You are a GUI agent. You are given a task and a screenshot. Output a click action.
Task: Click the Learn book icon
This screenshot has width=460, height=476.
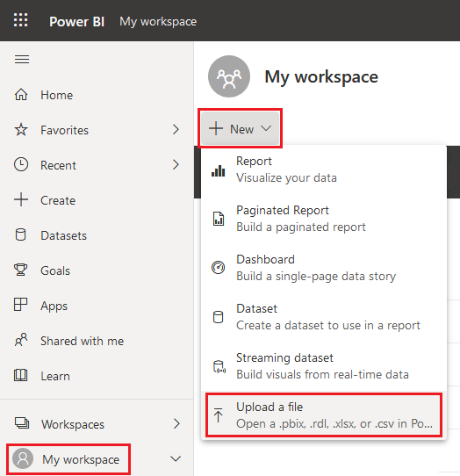(x=21, y=375)
